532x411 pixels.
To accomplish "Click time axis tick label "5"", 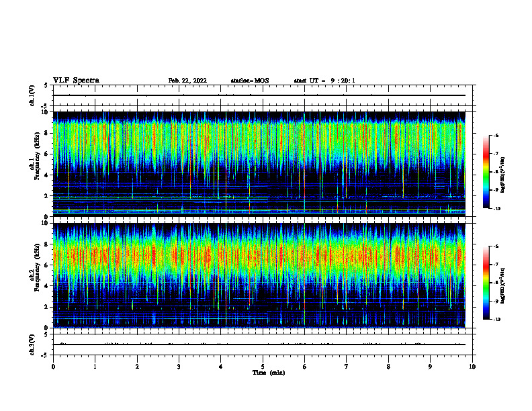I will tap(263, 367).
